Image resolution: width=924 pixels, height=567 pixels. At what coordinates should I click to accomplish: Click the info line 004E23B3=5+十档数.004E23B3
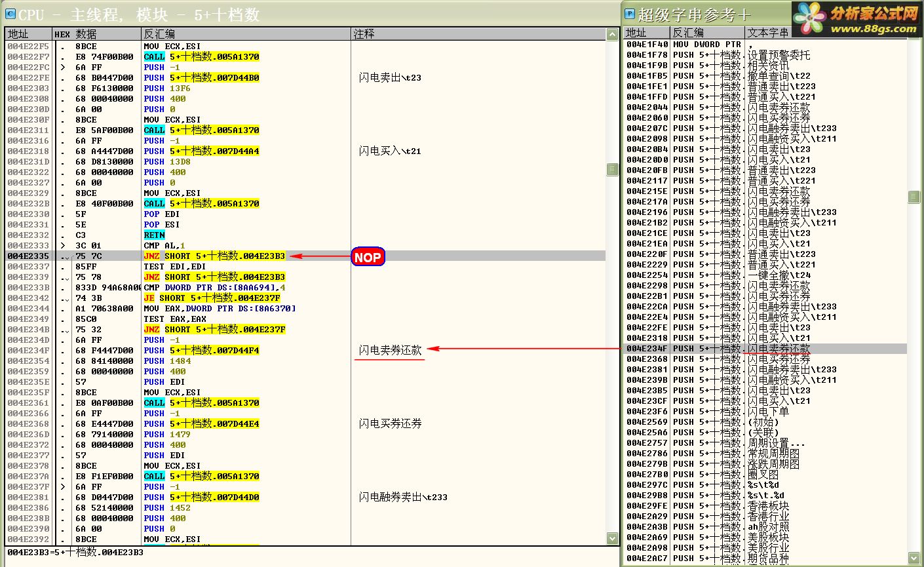point(75,552)
